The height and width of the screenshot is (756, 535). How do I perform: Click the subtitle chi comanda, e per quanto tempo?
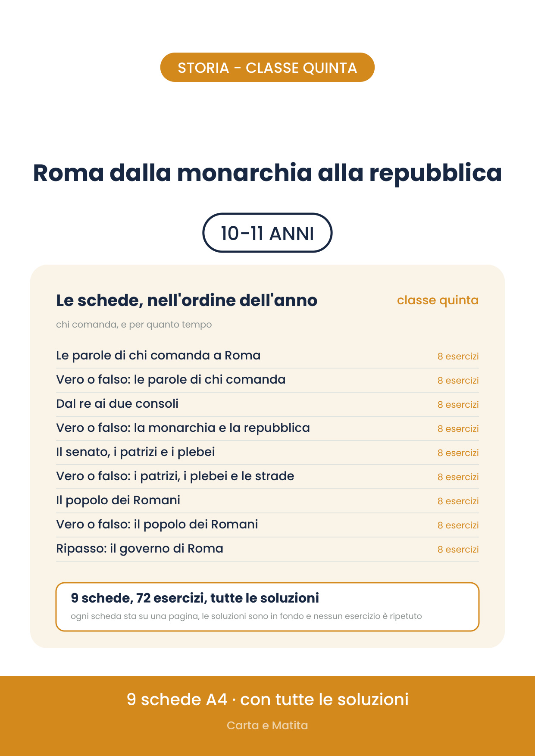pos(134,325)
